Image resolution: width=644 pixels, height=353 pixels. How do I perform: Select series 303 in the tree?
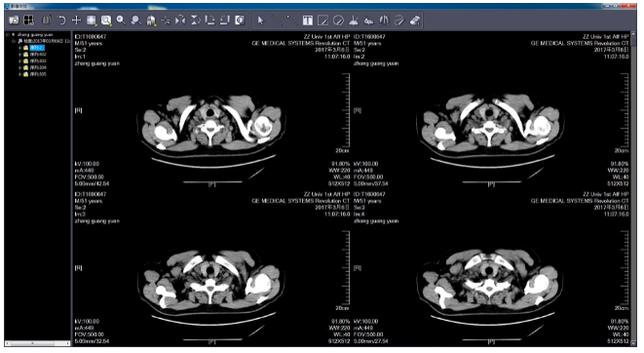coord(38,60)
